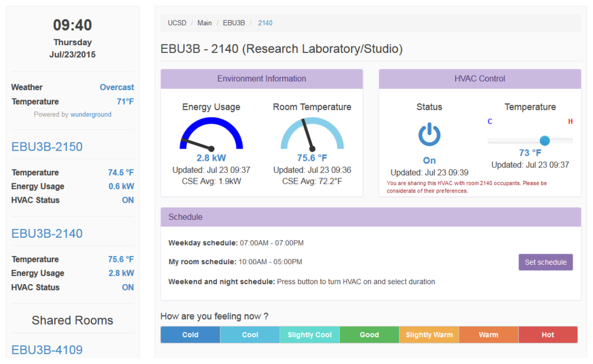Click the Shared Rooms heading
Viewport: 593px width, 364px height.
pyautogui.click(x=73, y=321)
